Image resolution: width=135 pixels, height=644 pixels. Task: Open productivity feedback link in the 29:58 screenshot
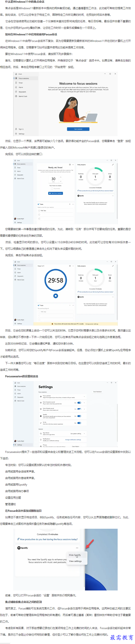point(95,292)
